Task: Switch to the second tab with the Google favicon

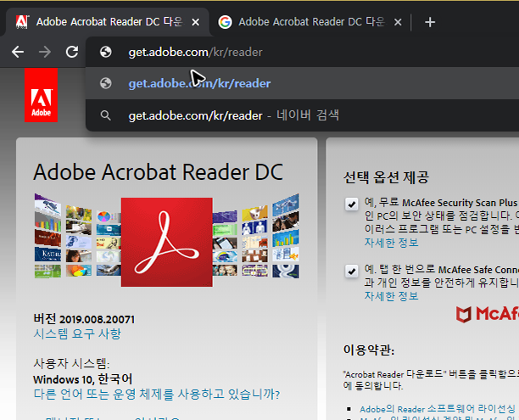Action: [x=311, y=22]
